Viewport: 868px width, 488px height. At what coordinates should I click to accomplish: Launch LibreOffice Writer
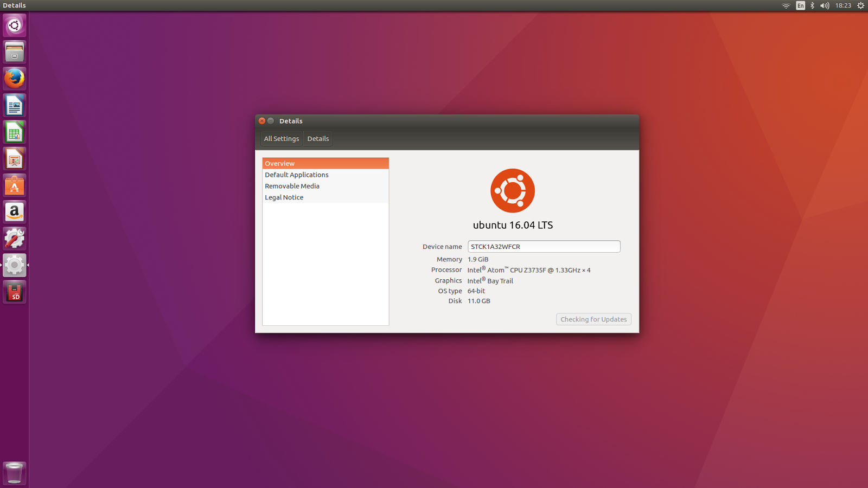pyautogui.click(x=15, y=106)
